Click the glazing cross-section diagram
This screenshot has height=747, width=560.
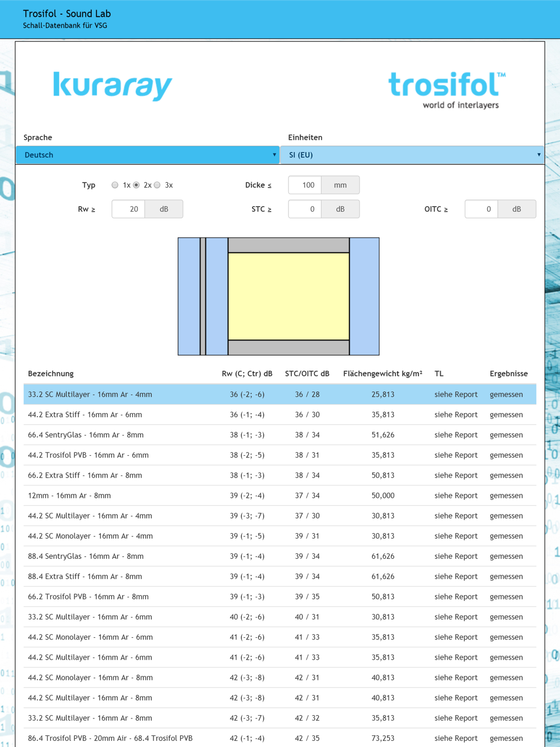(x=278, y=296)
